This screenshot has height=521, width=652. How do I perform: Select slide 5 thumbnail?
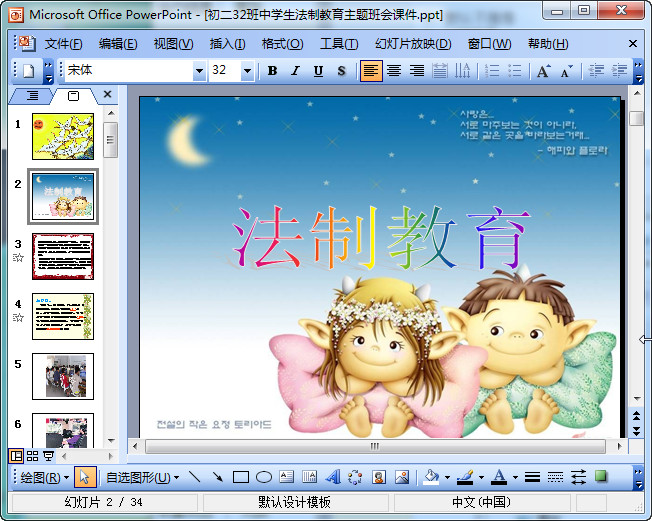(x=63, y=376)
